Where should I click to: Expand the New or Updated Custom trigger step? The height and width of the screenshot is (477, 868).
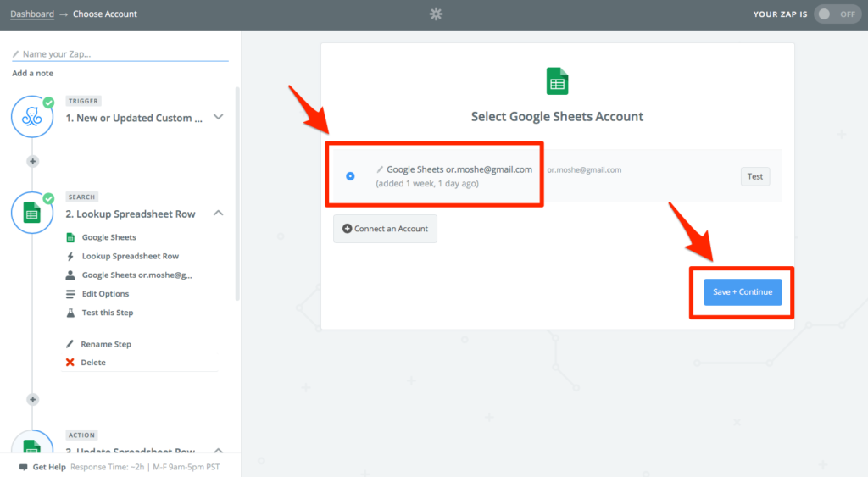(219, 117)
